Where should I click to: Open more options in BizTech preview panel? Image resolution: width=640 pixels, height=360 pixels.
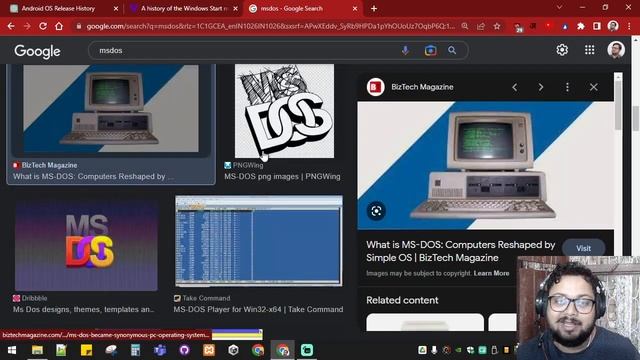pos(567,87)
